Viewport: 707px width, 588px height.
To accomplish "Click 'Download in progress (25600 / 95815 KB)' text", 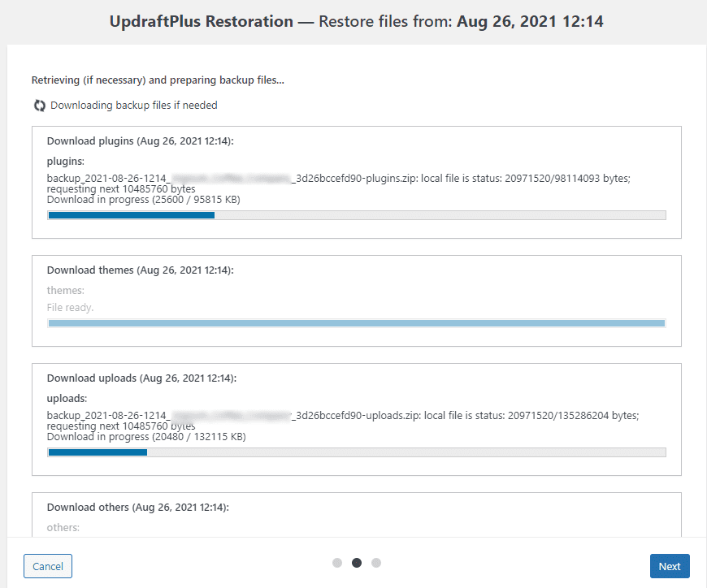I will [x=143, y=200].
